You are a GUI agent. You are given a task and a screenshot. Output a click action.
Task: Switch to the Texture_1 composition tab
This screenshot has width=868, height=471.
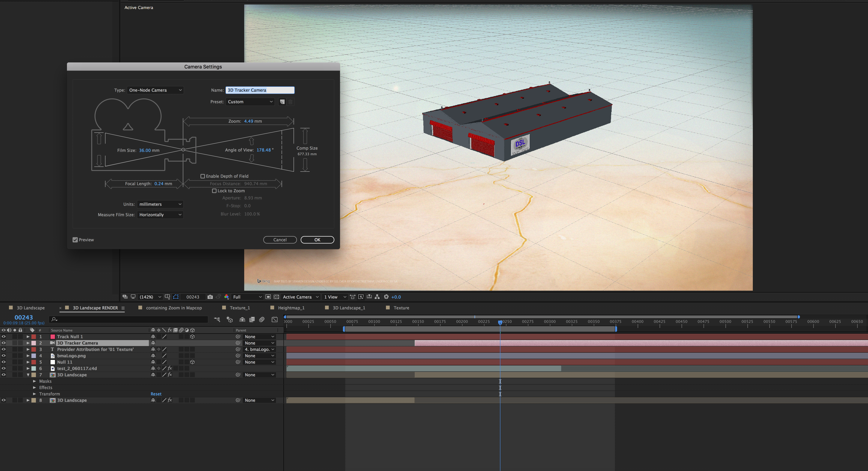pyautogui.click(x=240, y=308)
